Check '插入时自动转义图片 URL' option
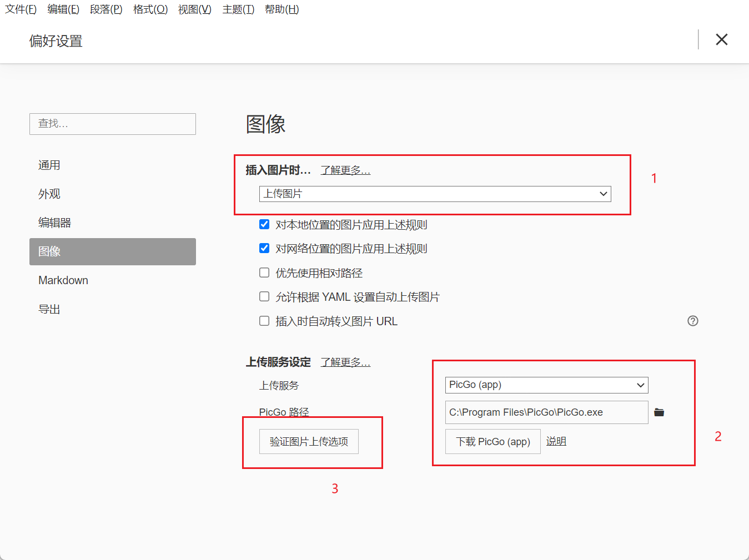Viewport: 749px width, 560px height. click(264, 321)
